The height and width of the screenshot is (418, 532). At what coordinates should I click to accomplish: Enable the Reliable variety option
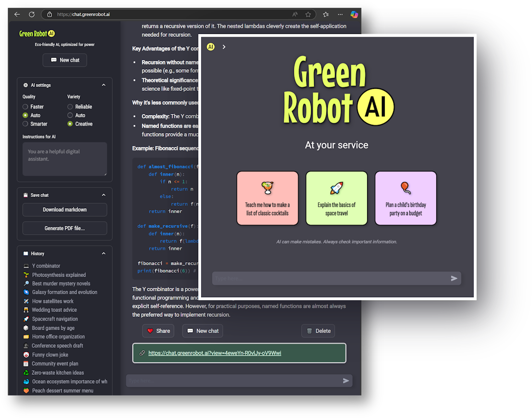(x=69, y=107)
